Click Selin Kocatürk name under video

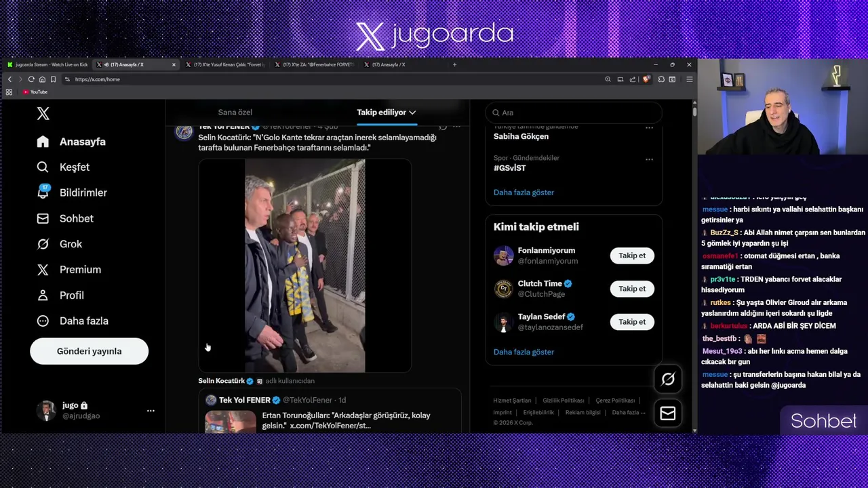(x=221, y=381)
